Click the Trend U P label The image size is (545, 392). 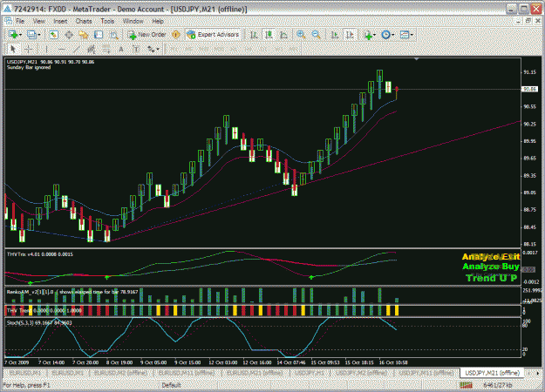tap(491, 278)
